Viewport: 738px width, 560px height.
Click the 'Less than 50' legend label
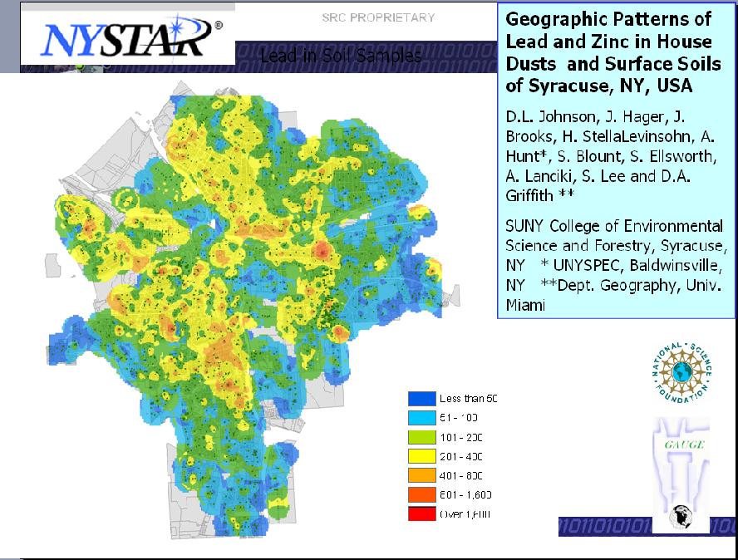tap(467, 399)
